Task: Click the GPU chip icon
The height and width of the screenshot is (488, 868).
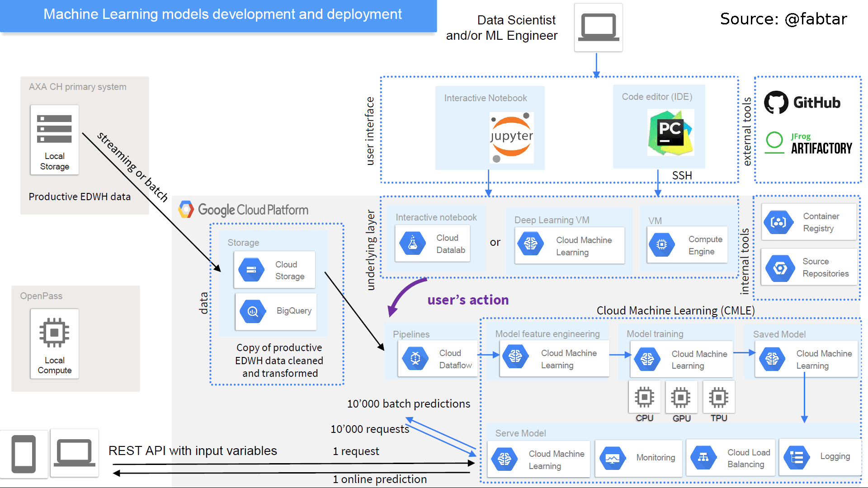Action: pos(680,397)
